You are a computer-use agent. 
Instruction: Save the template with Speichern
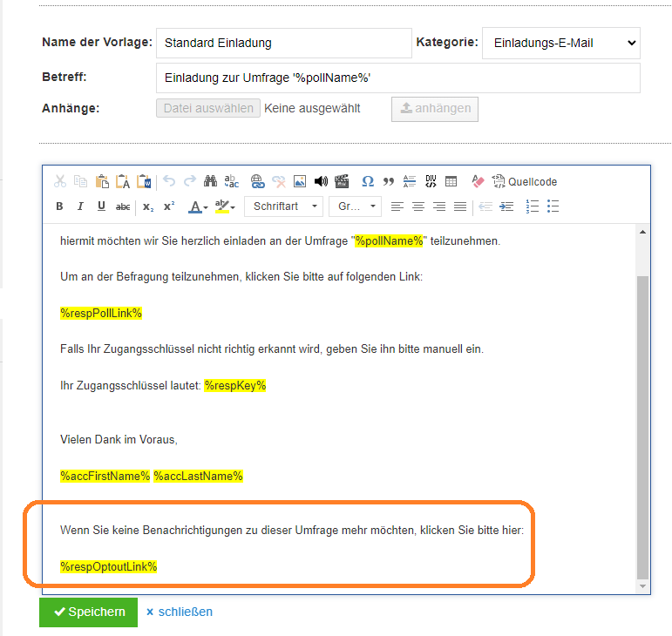click(x=88, y=612)
